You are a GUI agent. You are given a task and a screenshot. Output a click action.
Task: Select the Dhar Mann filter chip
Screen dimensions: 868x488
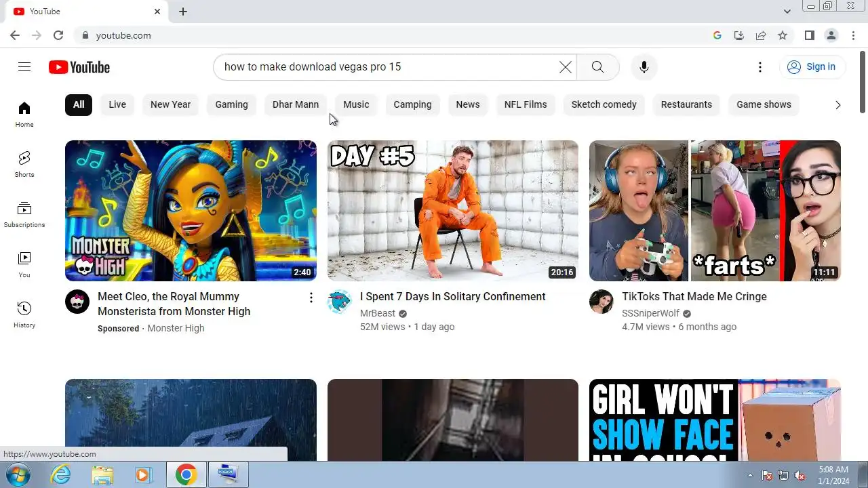pyautogui.click(x=296, y=104)
